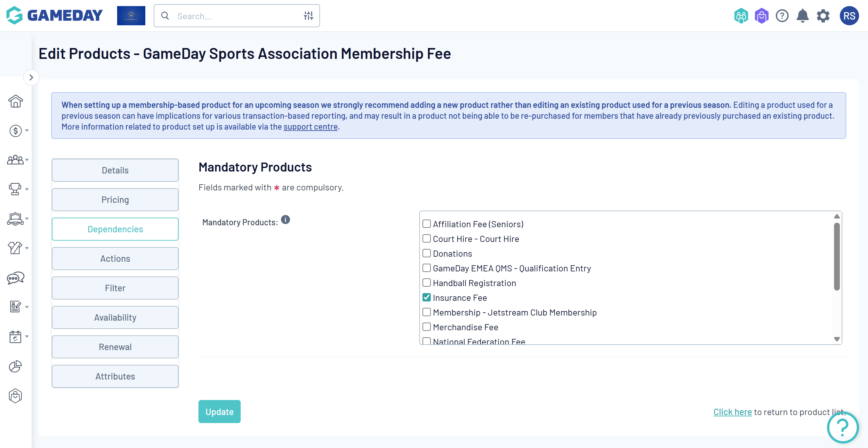The height and width of the screenshot is (448, 868).
Task: Check the Donations checkbox
Action: [427, 253]
